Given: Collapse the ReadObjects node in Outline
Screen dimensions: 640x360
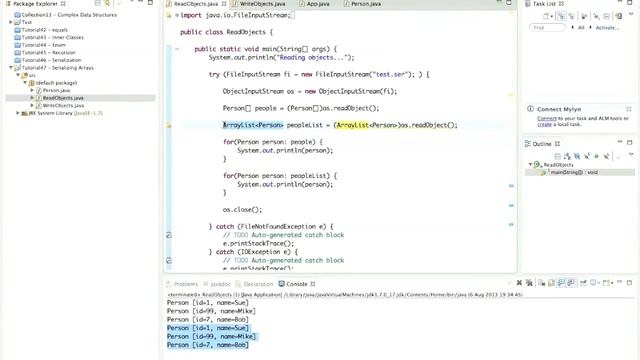Looking at the screenshot, I should tap(530, 164).
